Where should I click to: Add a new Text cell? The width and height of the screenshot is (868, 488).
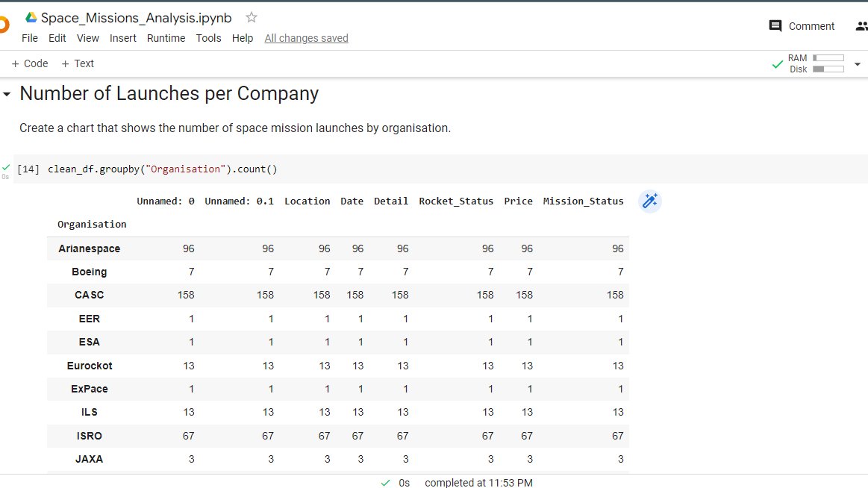click(x=78, y=63)
